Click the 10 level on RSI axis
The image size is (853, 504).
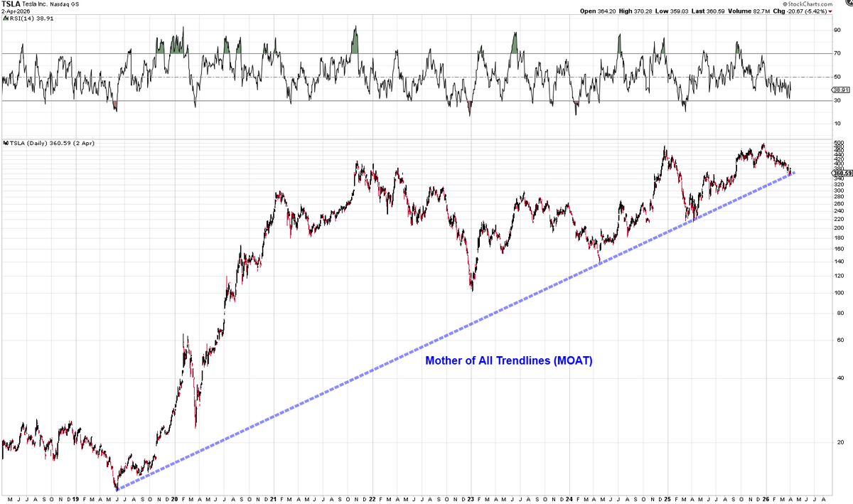(x=836, y=124)
